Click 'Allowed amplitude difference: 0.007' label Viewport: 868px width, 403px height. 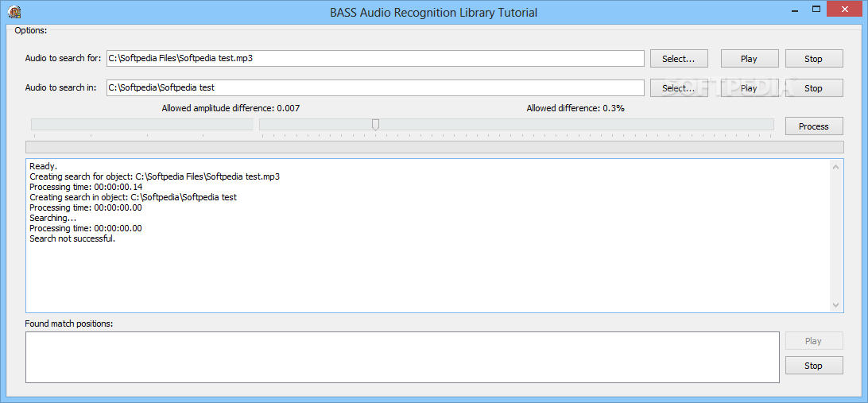click(231, 108)
